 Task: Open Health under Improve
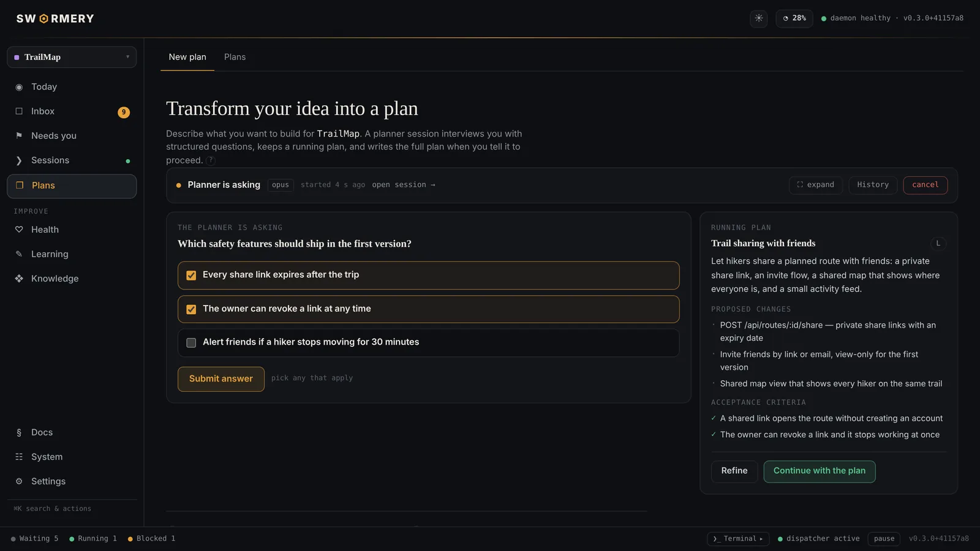[72, 230]
